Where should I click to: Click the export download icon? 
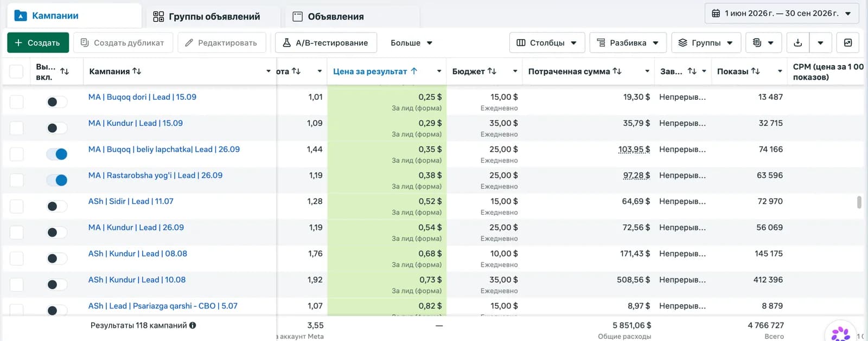click(x=797, y=43)
